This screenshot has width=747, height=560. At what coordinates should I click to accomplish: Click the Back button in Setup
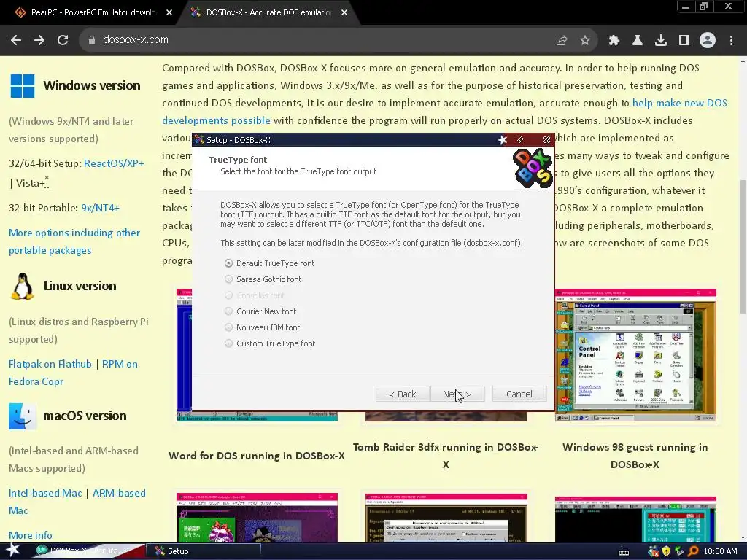point(402,394)
